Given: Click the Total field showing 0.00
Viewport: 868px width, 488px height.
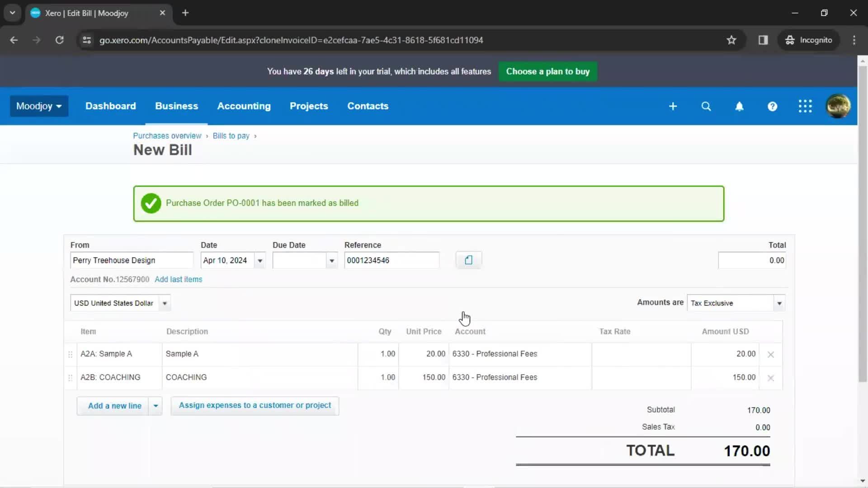Looking at the screenshot, I should point(752,260).
